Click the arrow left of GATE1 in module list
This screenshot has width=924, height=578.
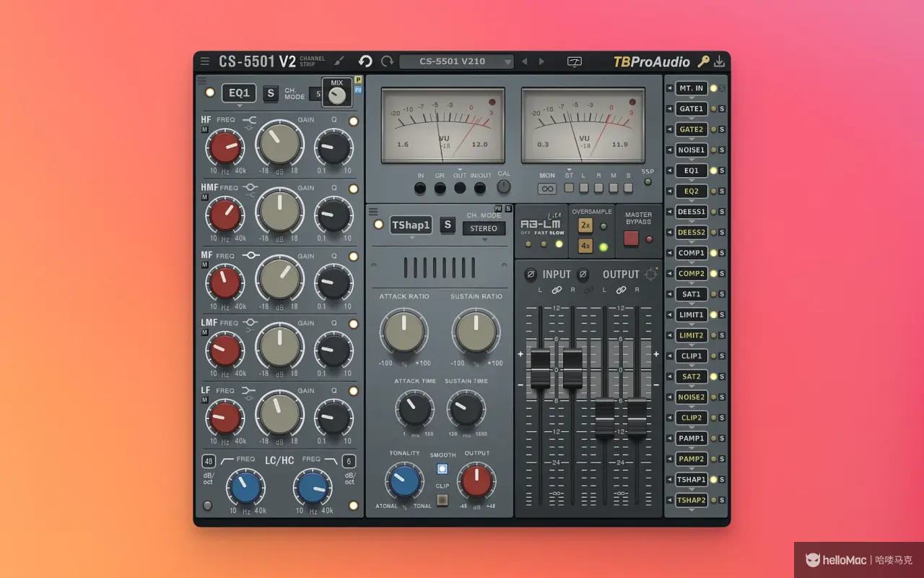pos(669,109)
